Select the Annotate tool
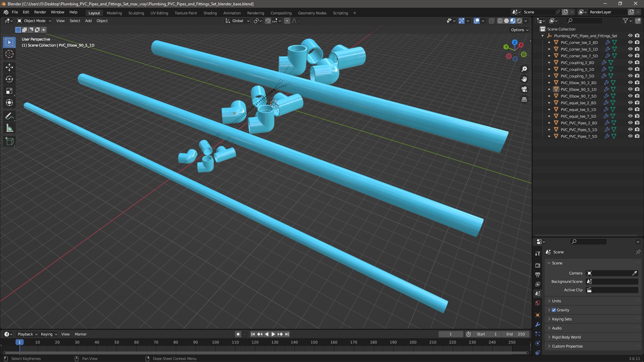This screenshot has width=644, height=362. [9, 116]
